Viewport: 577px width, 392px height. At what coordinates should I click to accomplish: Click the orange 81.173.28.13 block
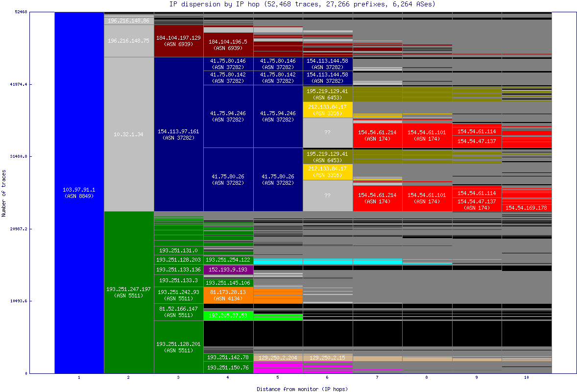228,295
